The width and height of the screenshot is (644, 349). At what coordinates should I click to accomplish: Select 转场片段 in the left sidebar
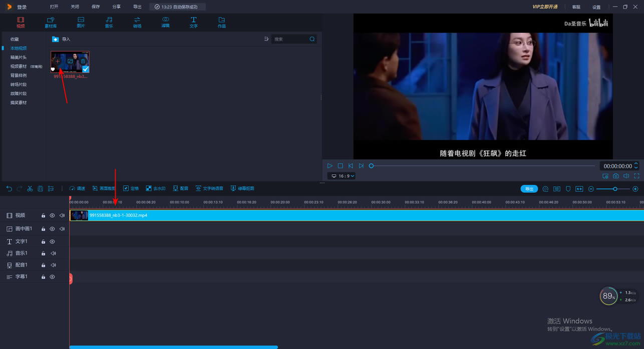click(19, 85)
